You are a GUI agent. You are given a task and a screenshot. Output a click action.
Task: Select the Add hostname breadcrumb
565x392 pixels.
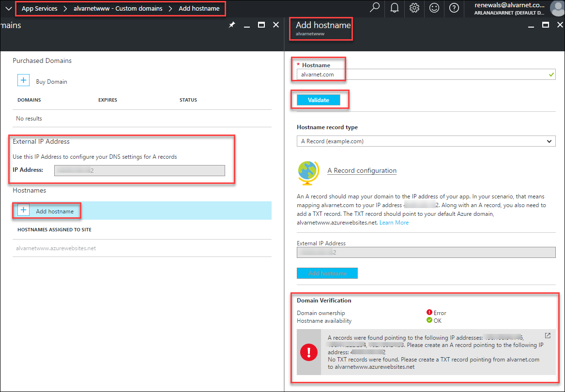pyautogui.click(x=199, y=8)
